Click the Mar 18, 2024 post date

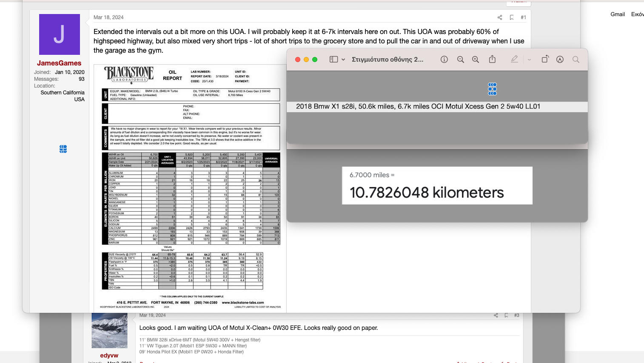tap(108, 17)
